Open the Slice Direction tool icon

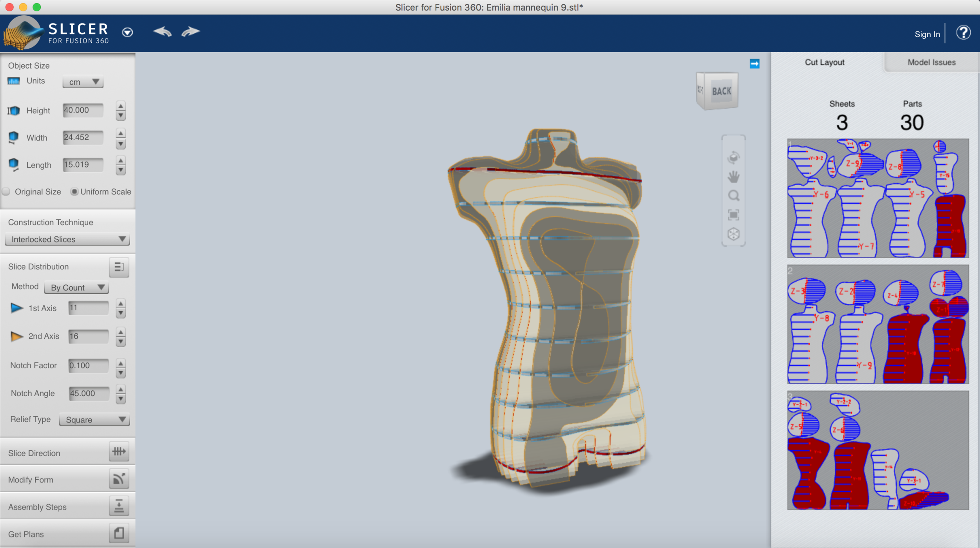click(119, 452)
